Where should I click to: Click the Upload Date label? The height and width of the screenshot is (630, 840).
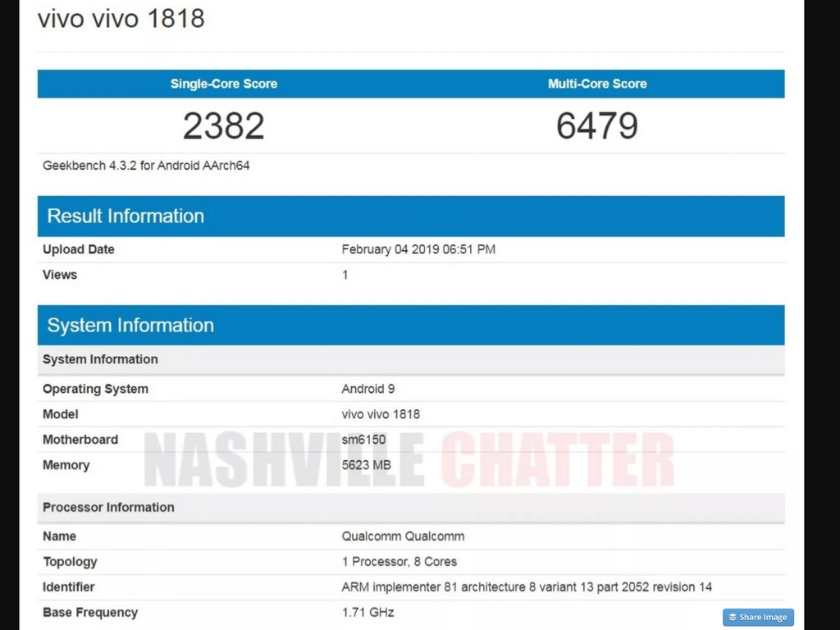pyautogui.click(x=79, y=249)
